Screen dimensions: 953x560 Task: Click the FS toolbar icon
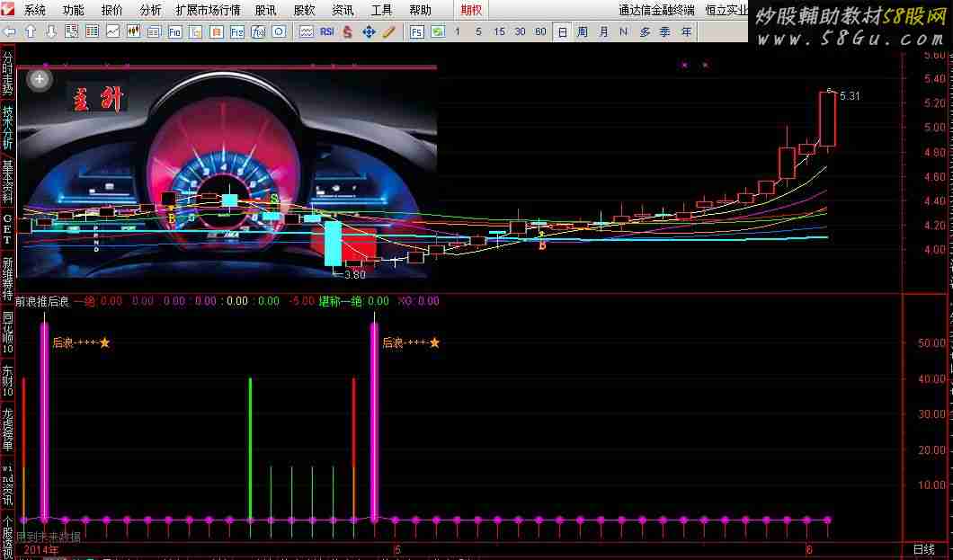pos(416,31)
